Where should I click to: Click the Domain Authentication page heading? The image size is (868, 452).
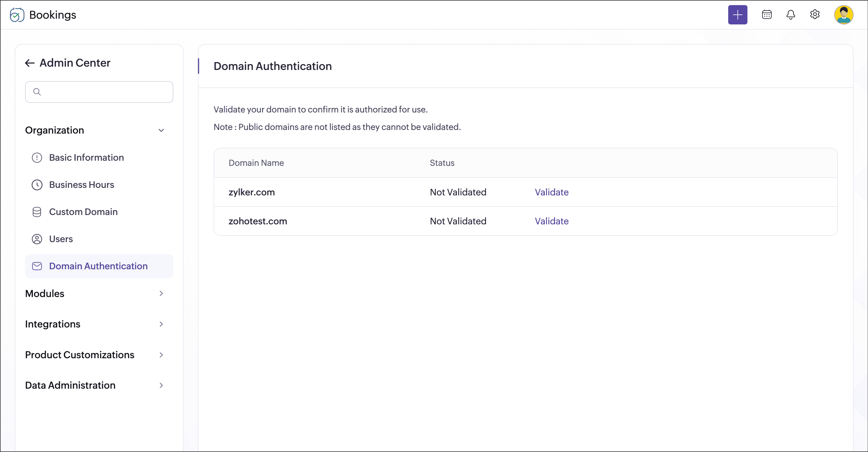click(x=272, y=66)
